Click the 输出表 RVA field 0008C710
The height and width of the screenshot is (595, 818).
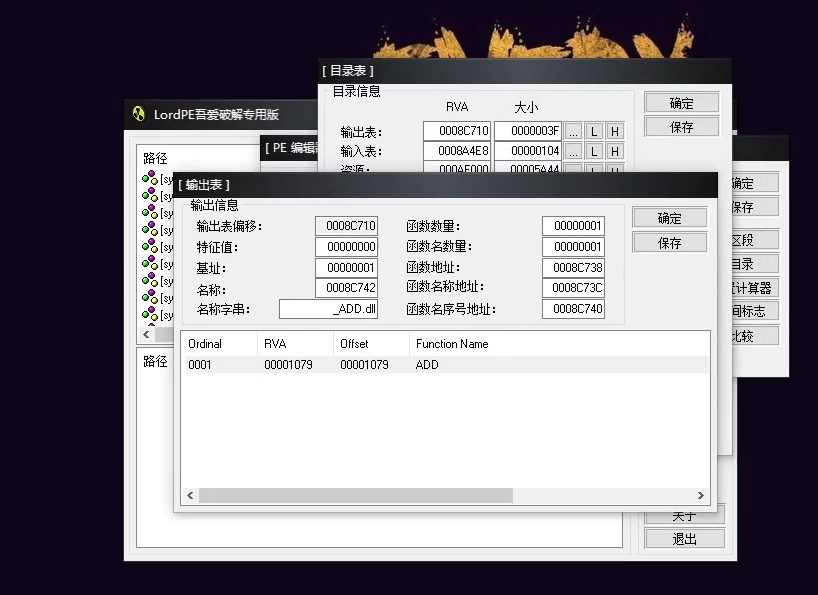pyautogui.click(x=457, y=131)
